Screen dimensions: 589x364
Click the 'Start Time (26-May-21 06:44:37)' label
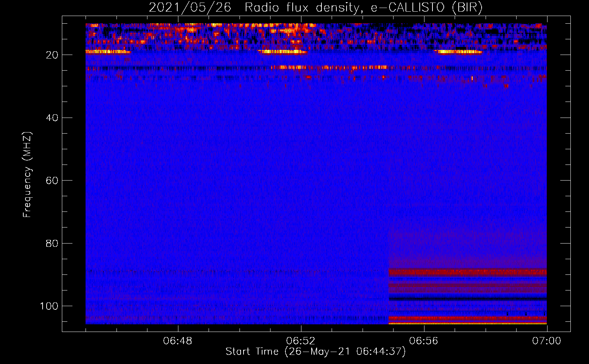(316, 352)
